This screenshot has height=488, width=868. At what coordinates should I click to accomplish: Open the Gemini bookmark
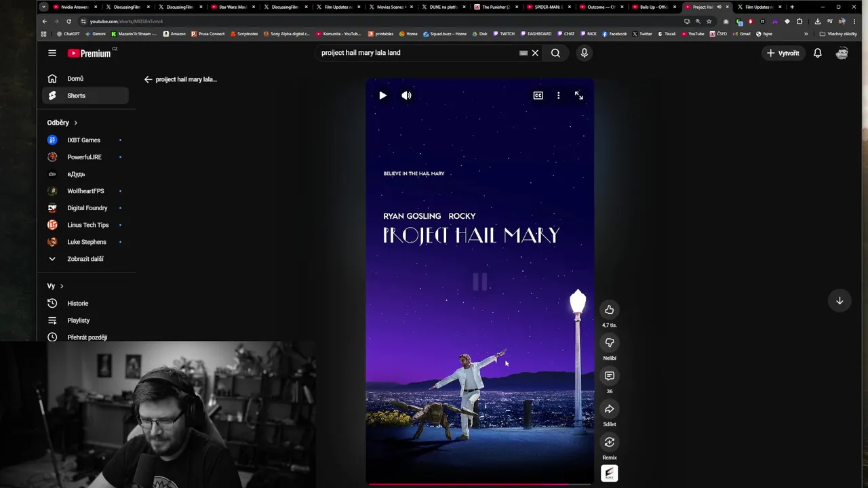[x=96, y=34]
